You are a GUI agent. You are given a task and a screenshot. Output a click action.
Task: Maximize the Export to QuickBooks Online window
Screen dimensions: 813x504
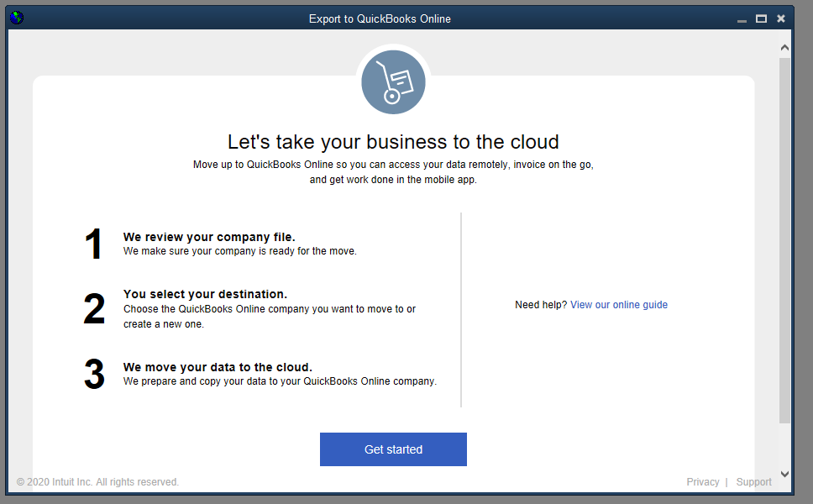[761, 18]
